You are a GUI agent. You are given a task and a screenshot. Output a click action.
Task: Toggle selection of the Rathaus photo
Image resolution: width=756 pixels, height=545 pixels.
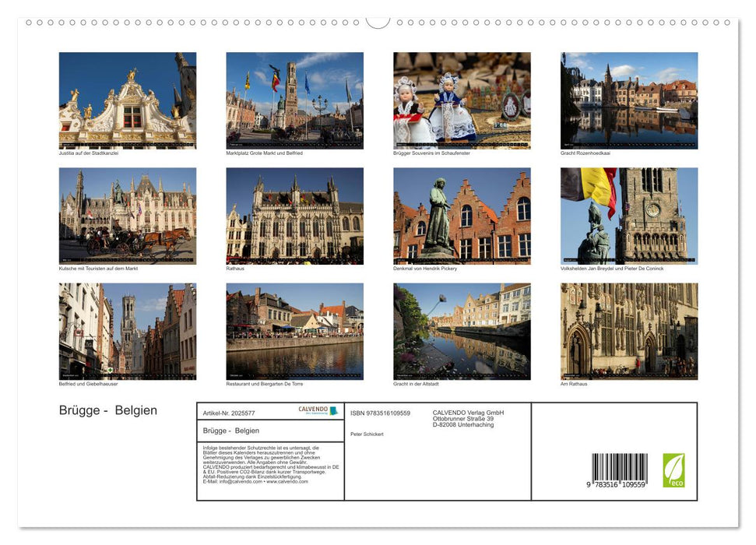point(293,216)
